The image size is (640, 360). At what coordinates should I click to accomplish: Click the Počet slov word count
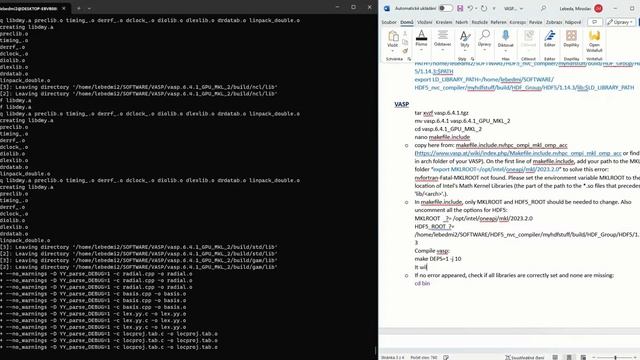[x=423, y=358]
